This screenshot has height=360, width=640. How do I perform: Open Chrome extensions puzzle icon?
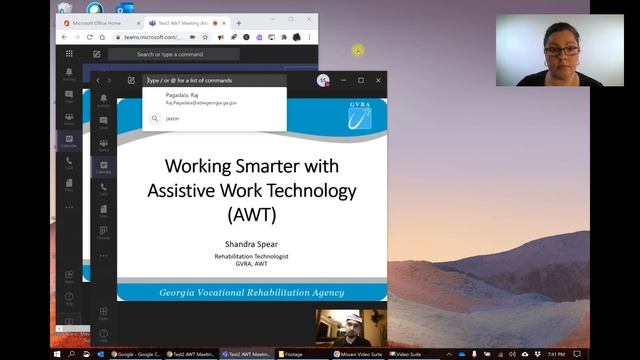[284, 37]
